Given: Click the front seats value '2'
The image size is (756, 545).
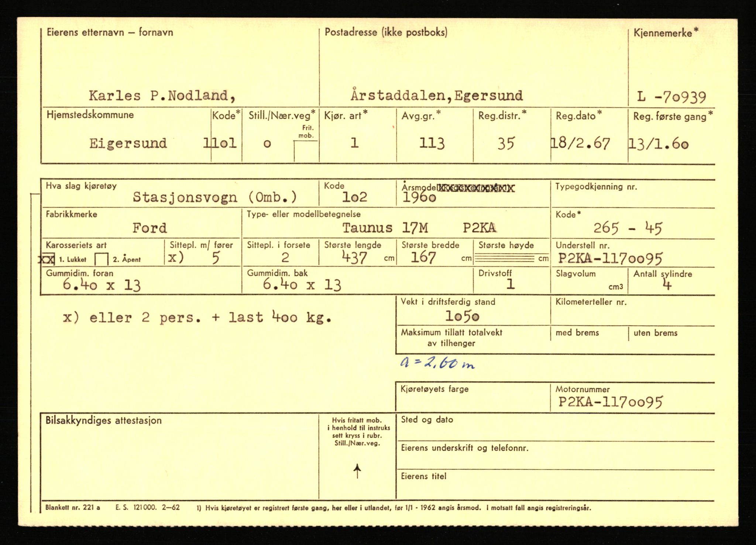Looking at the screenshot, I should [285, 257].
